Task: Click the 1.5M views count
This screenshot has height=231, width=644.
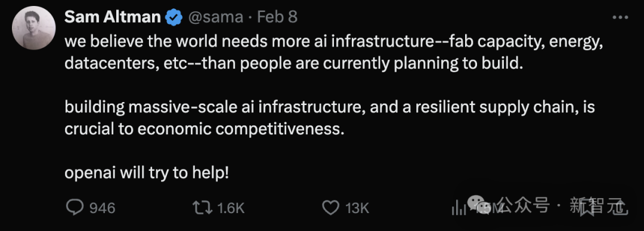Action: tap(486, 208)
